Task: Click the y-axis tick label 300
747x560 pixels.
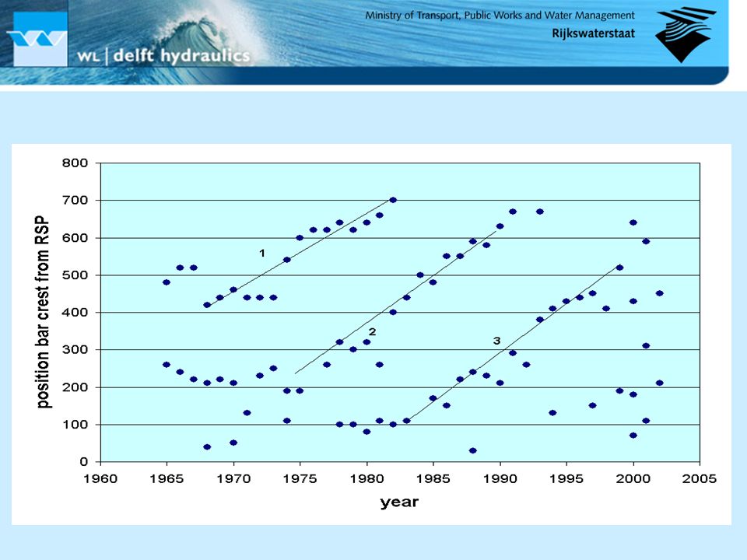Action: 75,350
